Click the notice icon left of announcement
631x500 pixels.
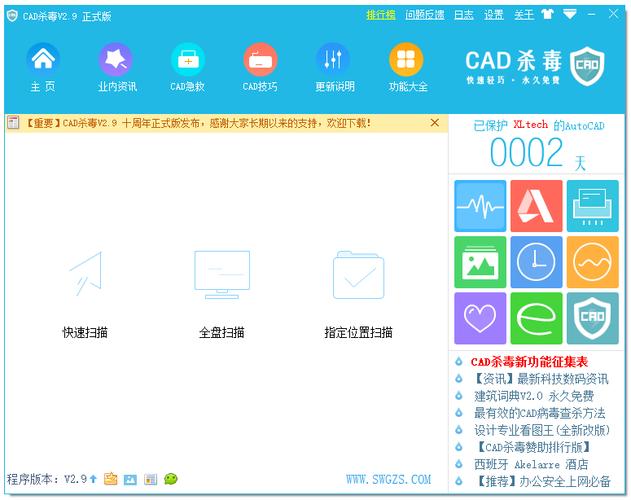pos(13,122)
